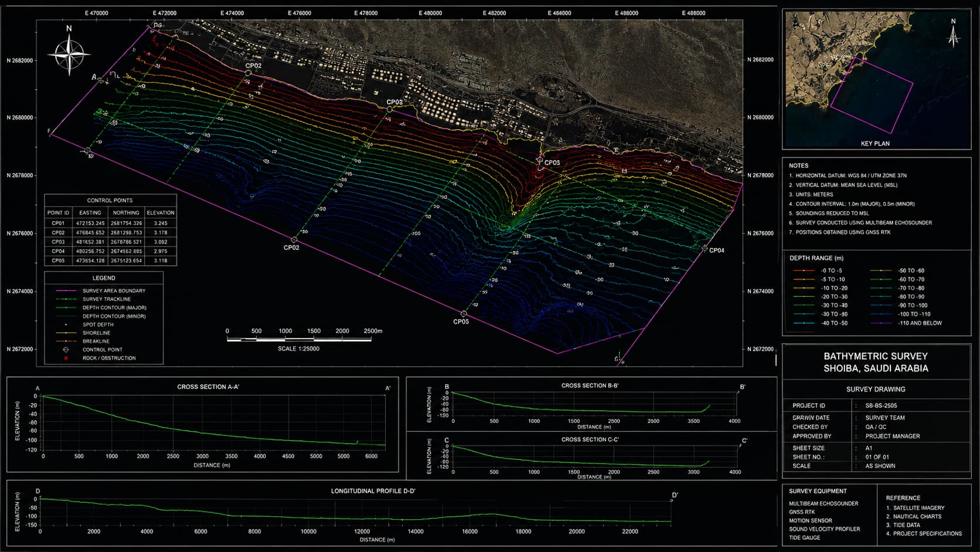Viewport: 980px width, 552px height.
Task: Click the 'NORTHING' table column header
Action: [126, 213]
